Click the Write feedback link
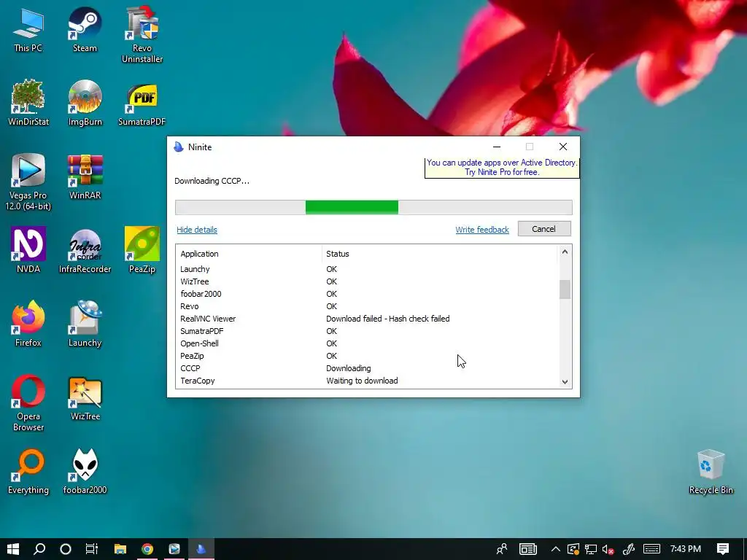This screenshot has width=747, height=560. [482, 230]
